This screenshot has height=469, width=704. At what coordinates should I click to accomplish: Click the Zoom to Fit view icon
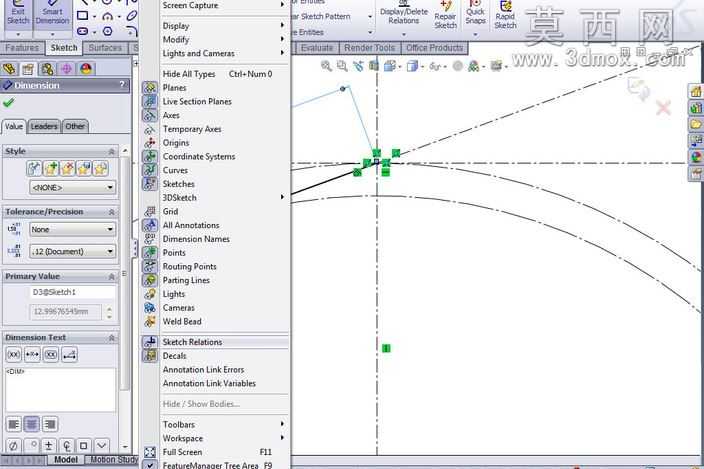point(326,66)
